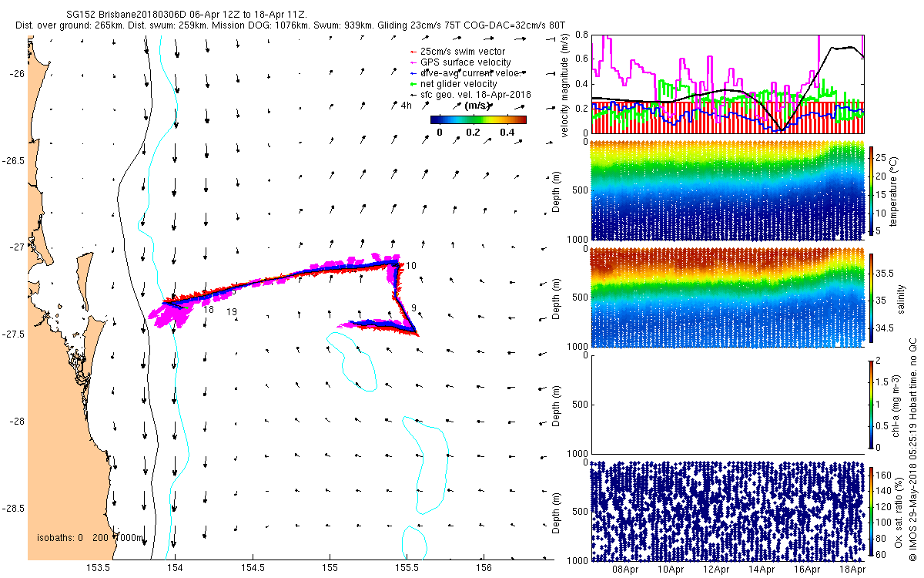The height and width of the screenshot is (578, 924).
Task: Click the '16Apr' date tick
Action: 807,570
